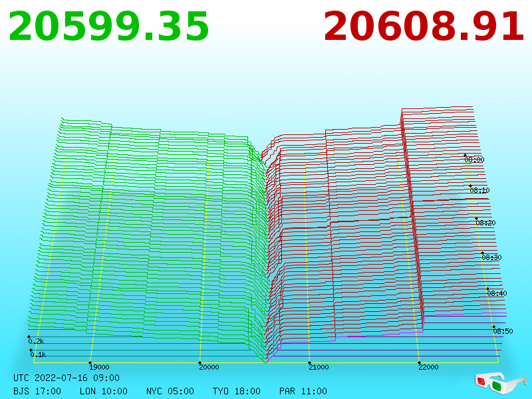This screenshot has width=532, height=399.
Task: Click the 08:20 time axis marker
Action: click(485, 223)
